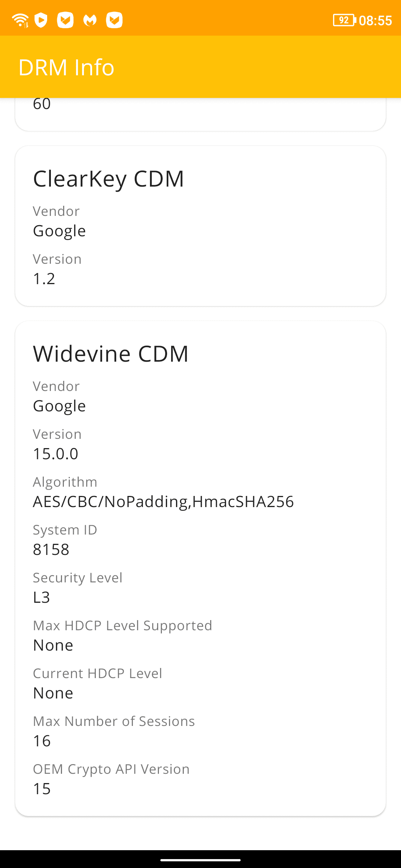Tap the battery level indicator
Screen dimensions: 401x868
click(x=345, y=20)
